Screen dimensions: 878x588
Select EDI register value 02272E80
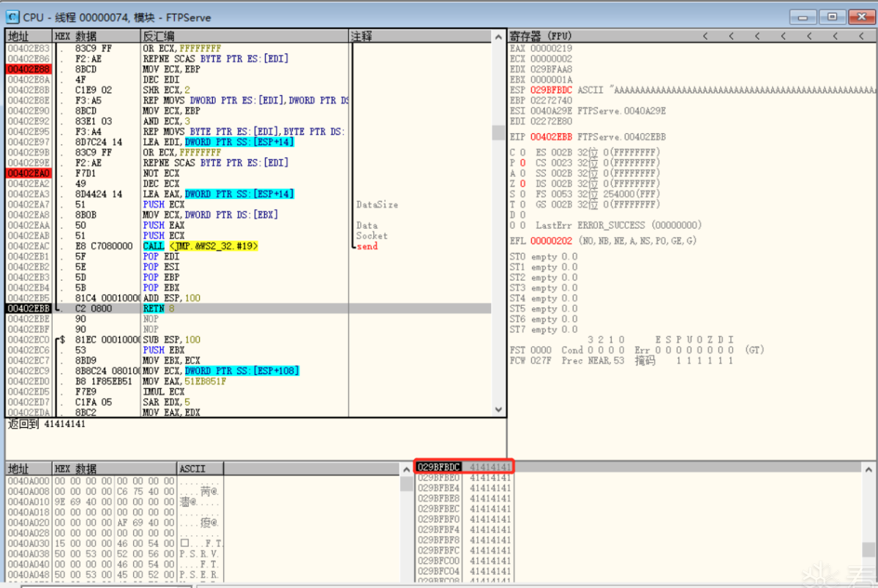point(551,121)
